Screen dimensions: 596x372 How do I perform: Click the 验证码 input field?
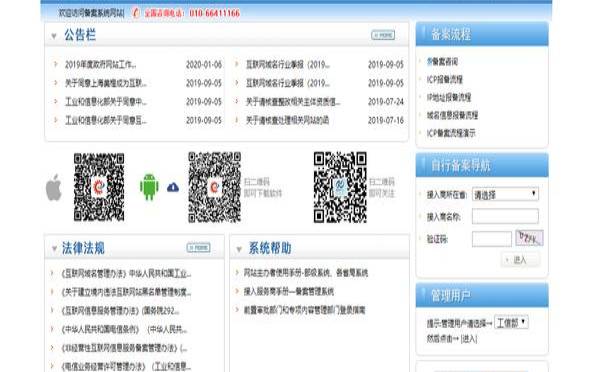coord(492,239)
